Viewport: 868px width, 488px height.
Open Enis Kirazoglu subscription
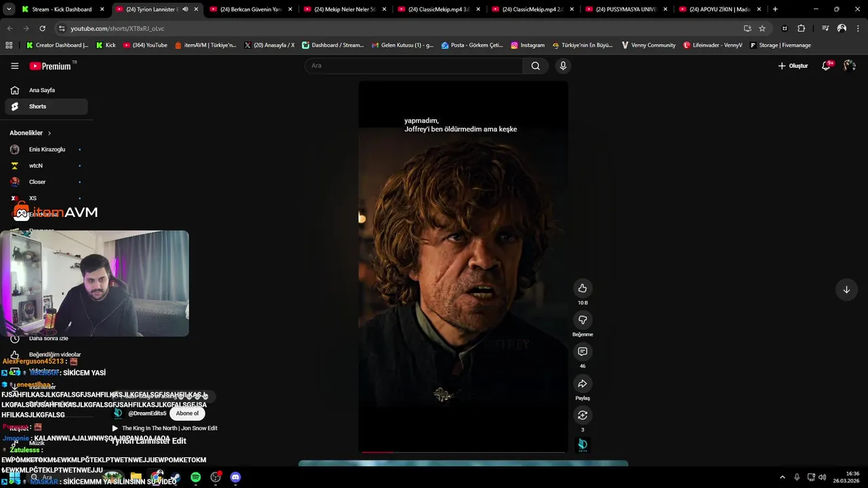[46, 149]
